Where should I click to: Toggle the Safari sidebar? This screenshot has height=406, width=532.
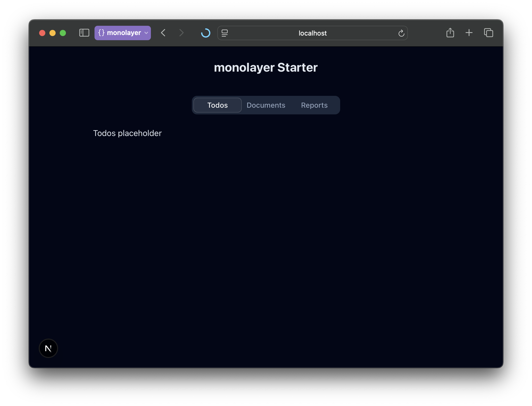pos(84,33)
